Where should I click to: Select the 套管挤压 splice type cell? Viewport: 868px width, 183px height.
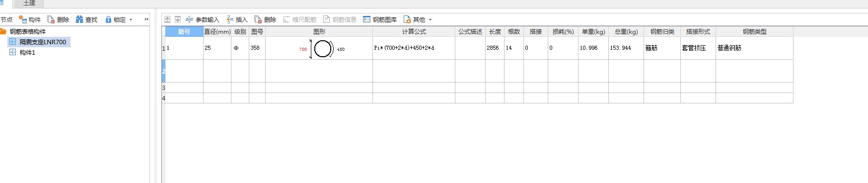pyautogui.click(x=698, y=48)
